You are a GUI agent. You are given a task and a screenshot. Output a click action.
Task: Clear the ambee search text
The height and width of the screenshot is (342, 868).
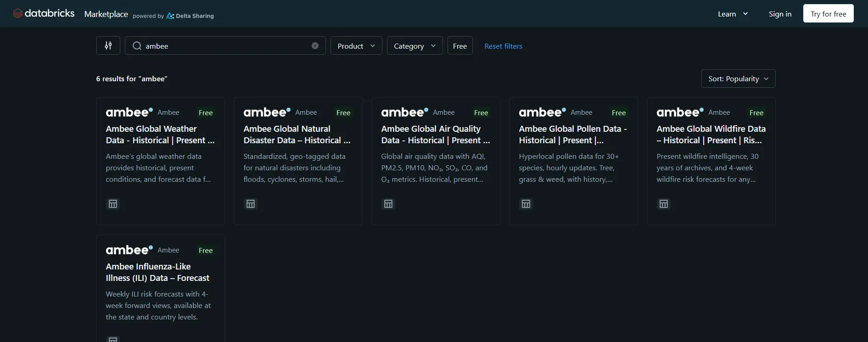[315, 45]
